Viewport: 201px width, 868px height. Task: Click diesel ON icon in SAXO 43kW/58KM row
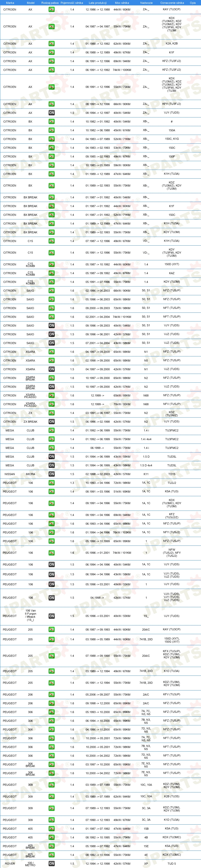click(x=52, y=343)
